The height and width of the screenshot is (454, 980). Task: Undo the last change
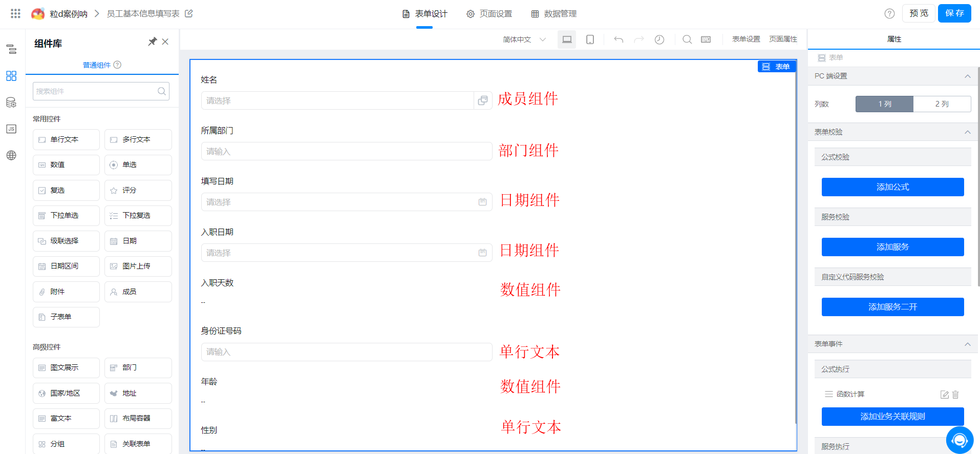(x=619, y=39)
